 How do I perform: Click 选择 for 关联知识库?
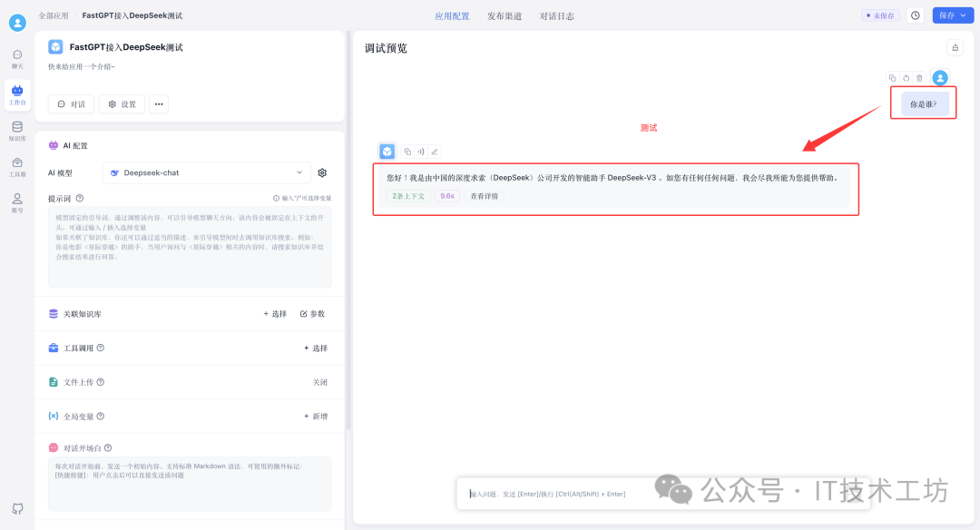(x=275, y=314)
